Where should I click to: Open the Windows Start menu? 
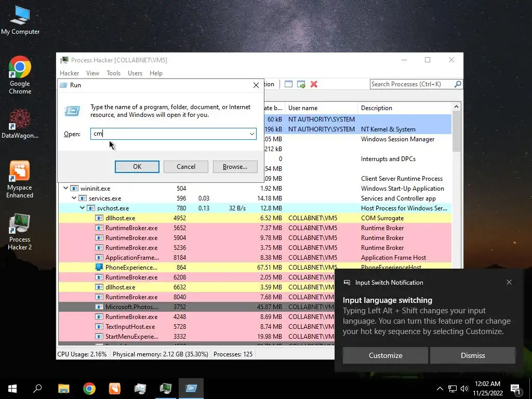tap(12, 389)
